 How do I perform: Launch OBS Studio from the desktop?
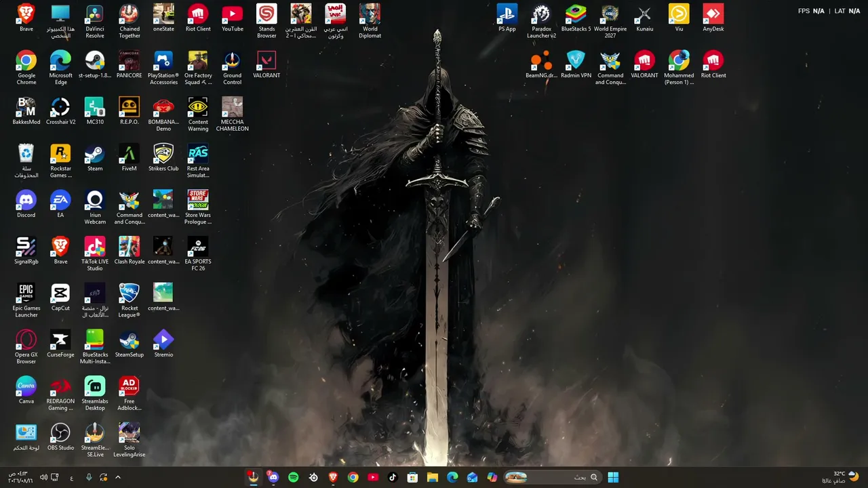pos(60,438)
